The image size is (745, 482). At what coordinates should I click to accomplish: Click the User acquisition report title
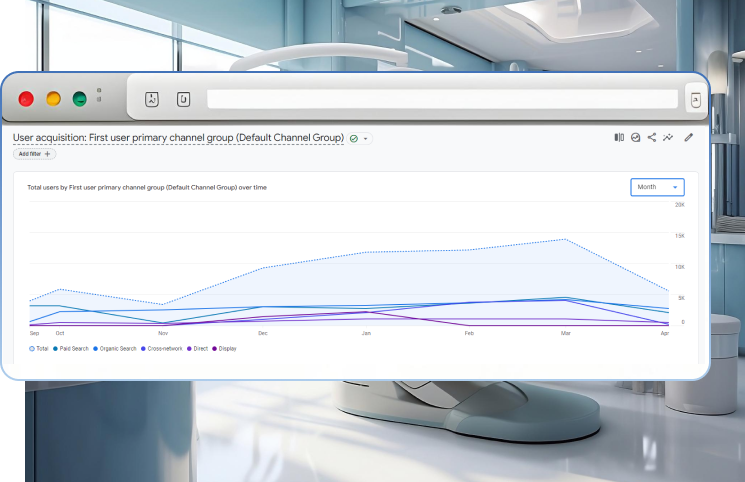pyautogui.click(x=178, y=137)
